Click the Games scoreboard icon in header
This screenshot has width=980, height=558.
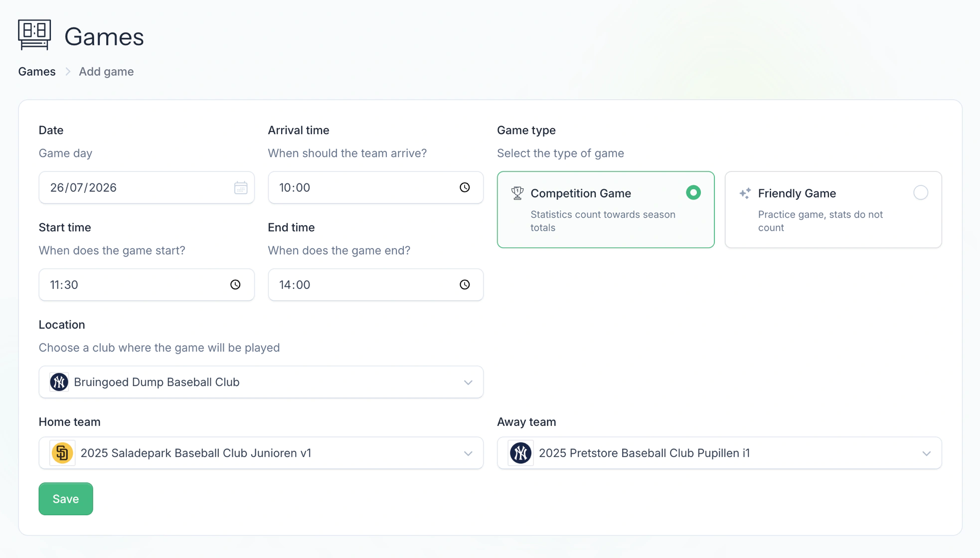point(34,35)
